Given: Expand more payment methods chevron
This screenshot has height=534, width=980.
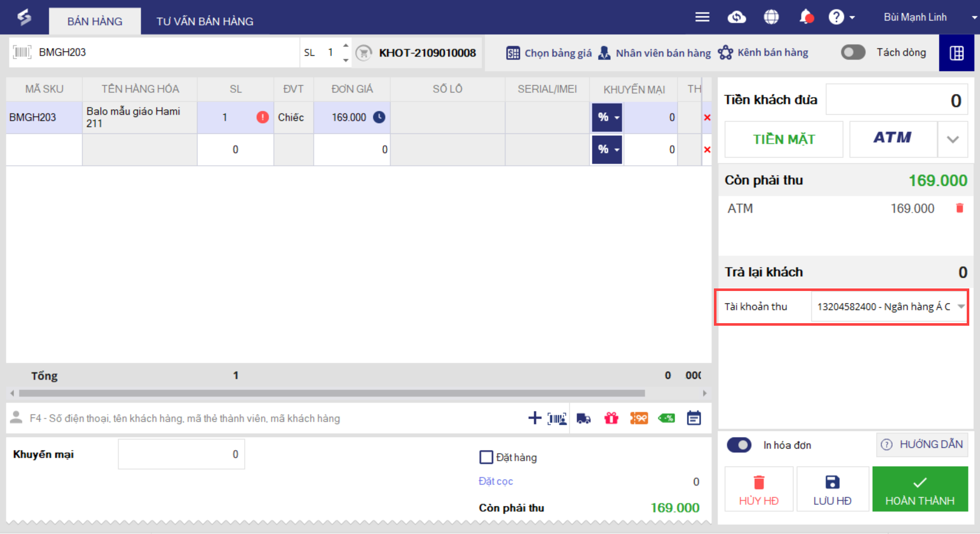Looking at the screenshot, I should (952, 139).
